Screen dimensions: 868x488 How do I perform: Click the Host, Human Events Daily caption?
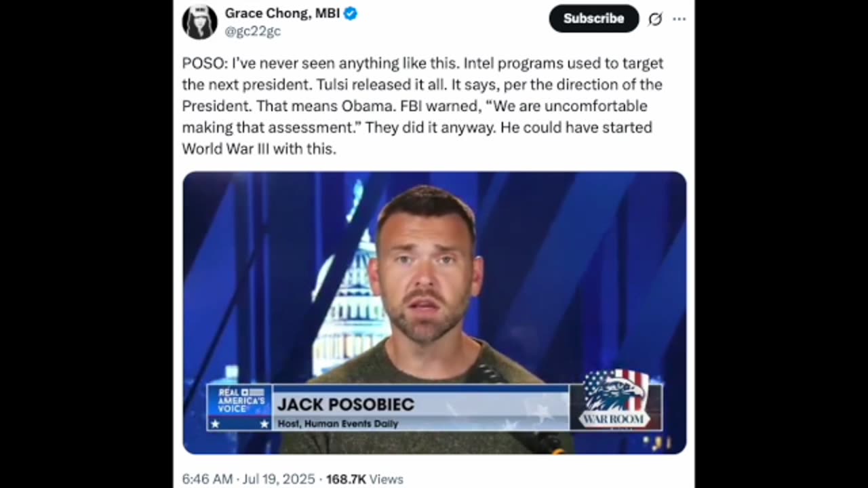point(338,424)
